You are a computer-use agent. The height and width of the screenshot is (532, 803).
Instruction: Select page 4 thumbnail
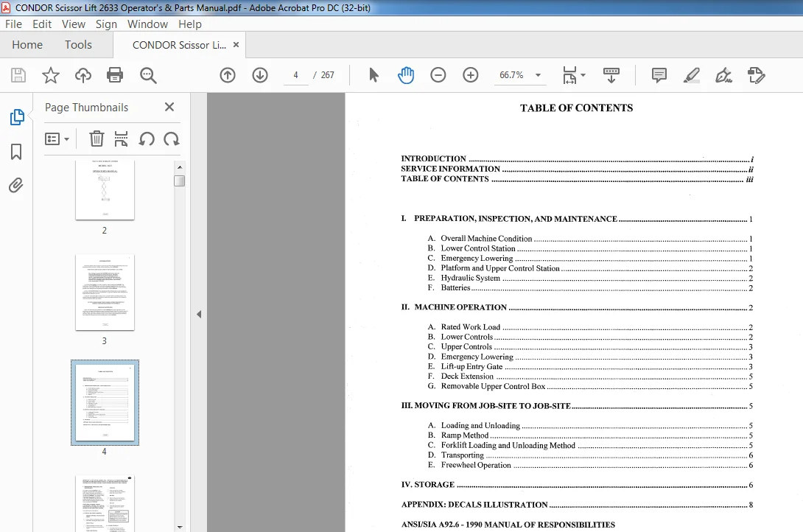click(105, 402)
